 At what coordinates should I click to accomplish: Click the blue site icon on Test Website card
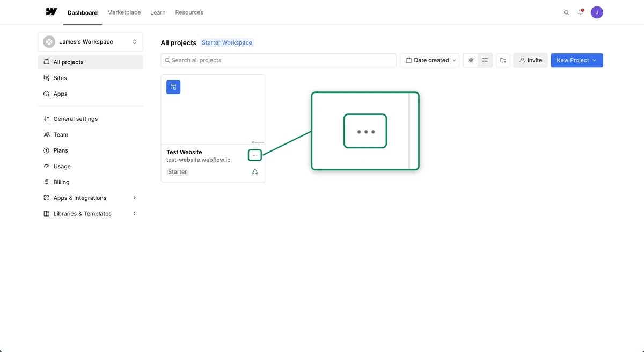pos(173,87)
